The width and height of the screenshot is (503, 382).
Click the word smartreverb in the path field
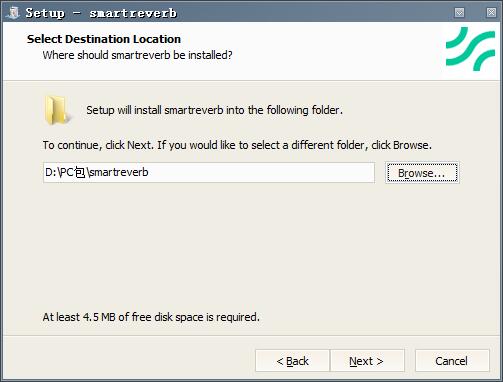(119, 172)
